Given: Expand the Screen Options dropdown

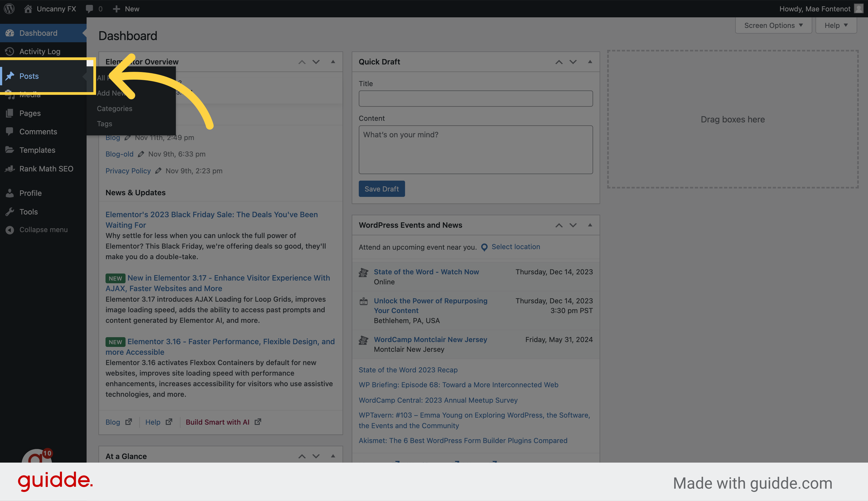Looking at the screenshot, I should [773, 25].
